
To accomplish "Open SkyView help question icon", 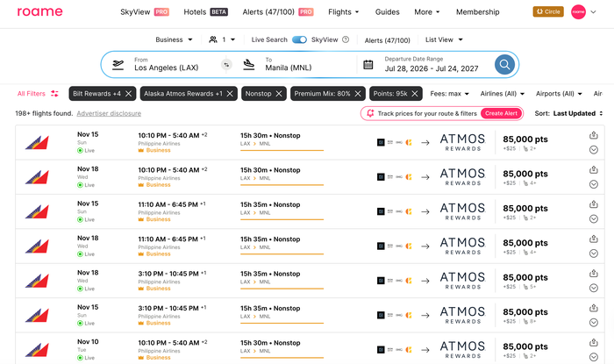I will [346, 39].
